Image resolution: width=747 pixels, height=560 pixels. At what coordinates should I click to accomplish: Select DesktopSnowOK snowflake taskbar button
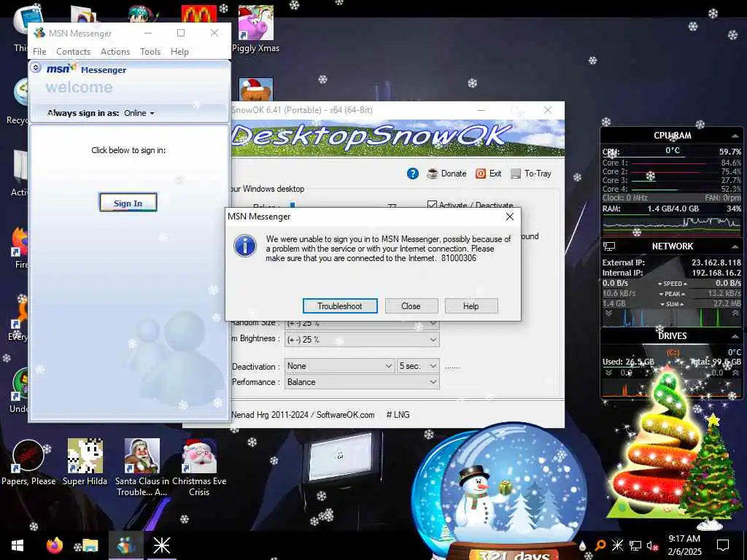tap(161, 545)
